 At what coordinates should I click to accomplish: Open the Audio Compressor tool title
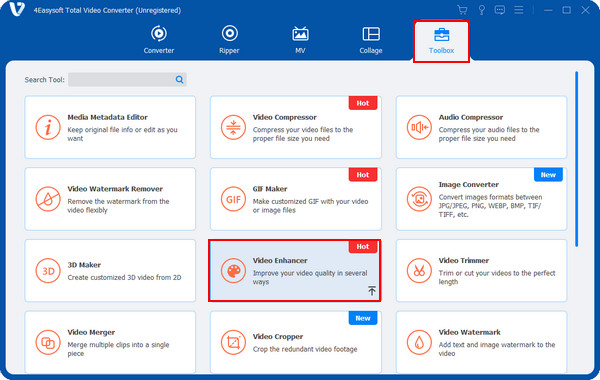pyautogui.click(x=471, y=117)
